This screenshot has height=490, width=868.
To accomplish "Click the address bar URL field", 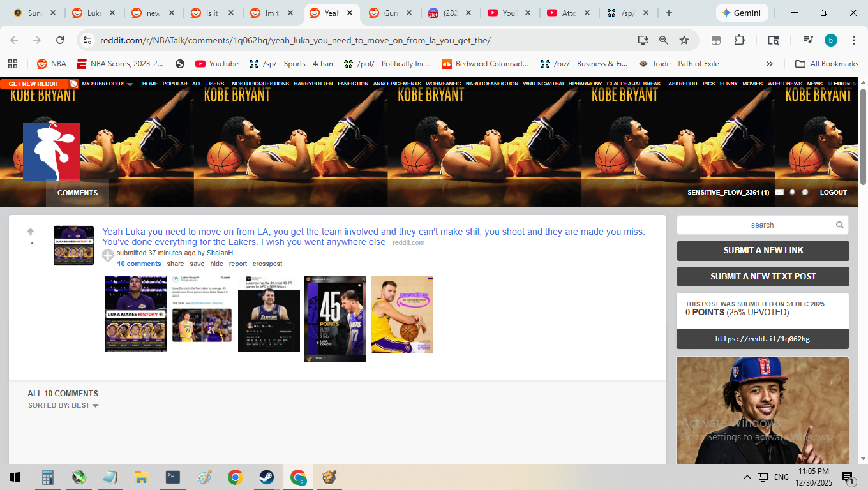I will tap(364, 40).
